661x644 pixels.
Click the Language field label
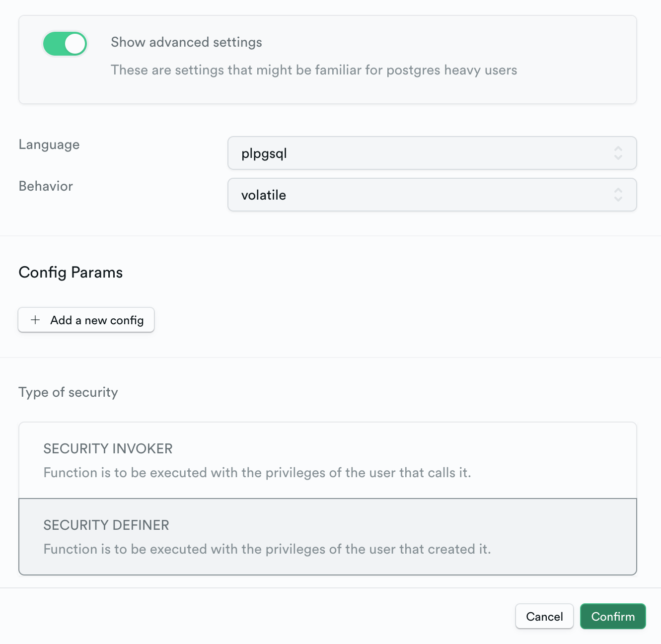click(49, 144)
